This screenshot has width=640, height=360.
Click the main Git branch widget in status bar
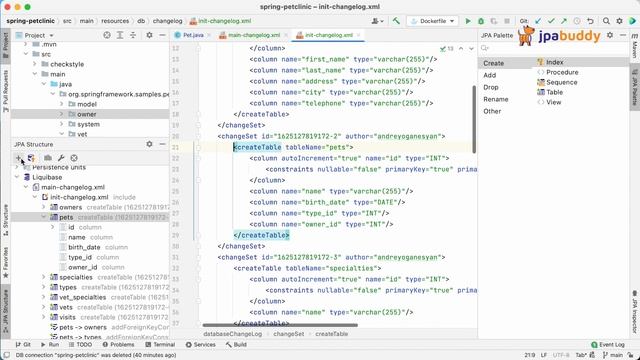(x=612, y=355)
